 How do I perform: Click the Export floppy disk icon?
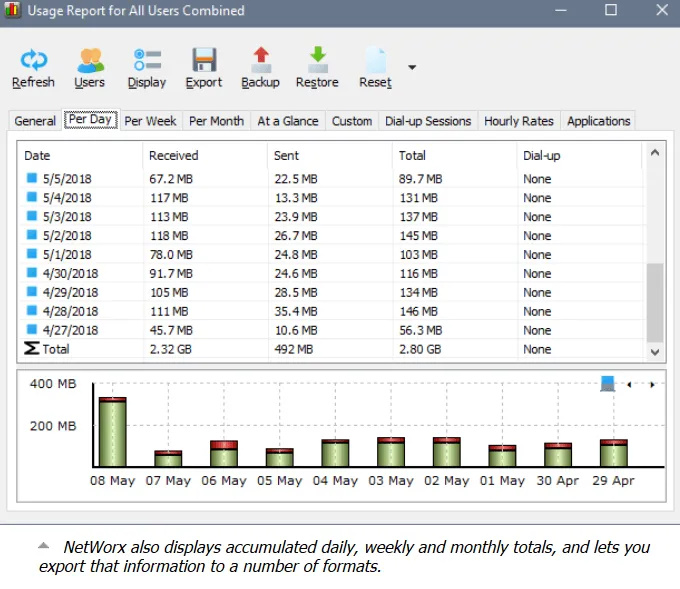click(204, 60)
